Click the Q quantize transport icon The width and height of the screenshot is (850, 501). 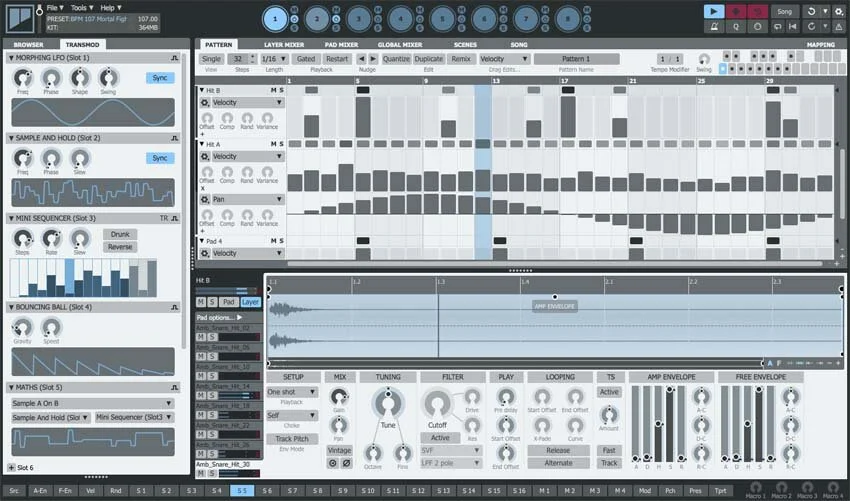[736, 26]
